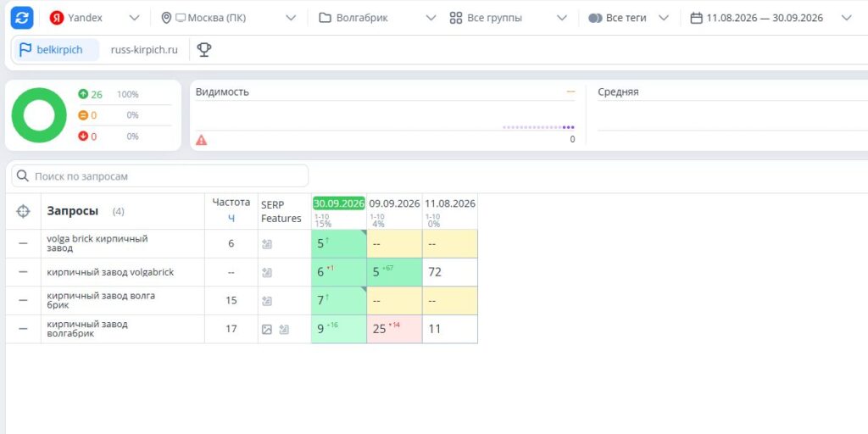Screen dimensions: 868x434
Task: Open the Волгабрик folder dropdown
Action: tap(377, 18)
